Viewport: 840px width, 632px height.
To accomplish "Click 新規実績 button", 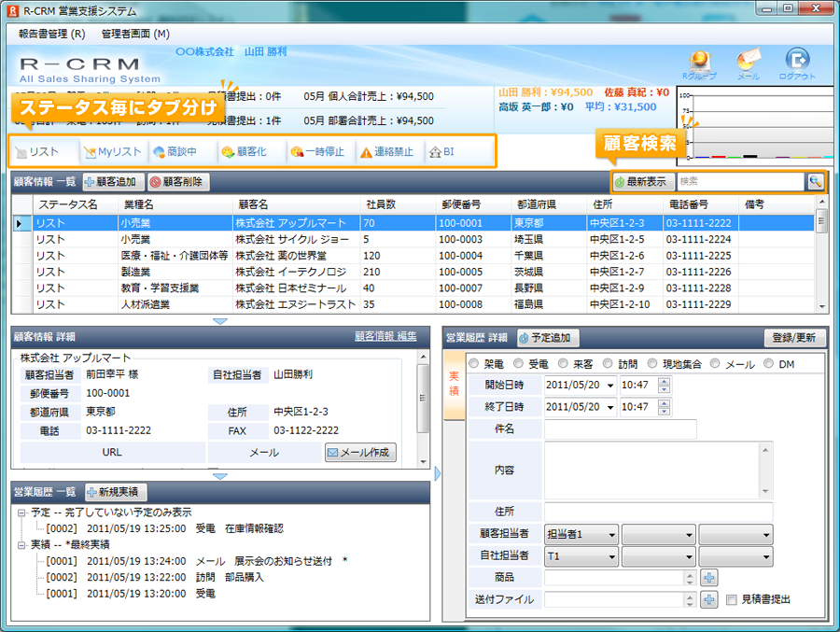I will 116,492.
